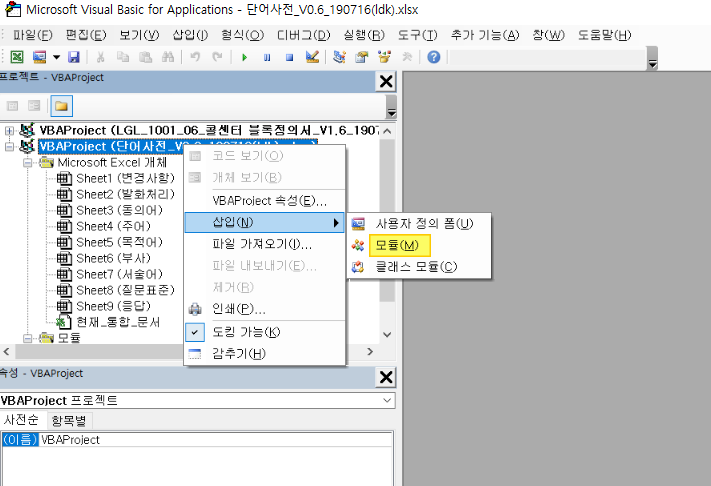Image resolution: width=711 pixels, height=486 pixels.
Task: Open the 삽입(N) submenu item
Action: point(265,223)
